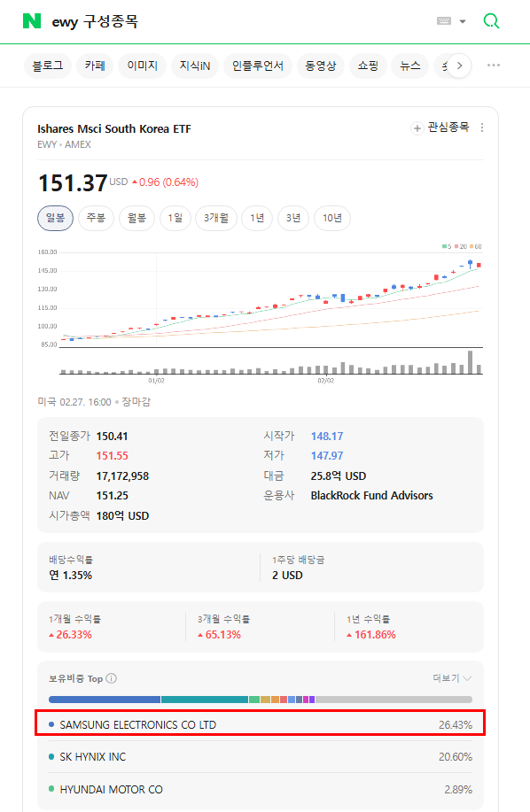Click the right arrow to show more tabs
Image resolution: width=530 pixels, height=812 pixels.
[x=459, y=66]
